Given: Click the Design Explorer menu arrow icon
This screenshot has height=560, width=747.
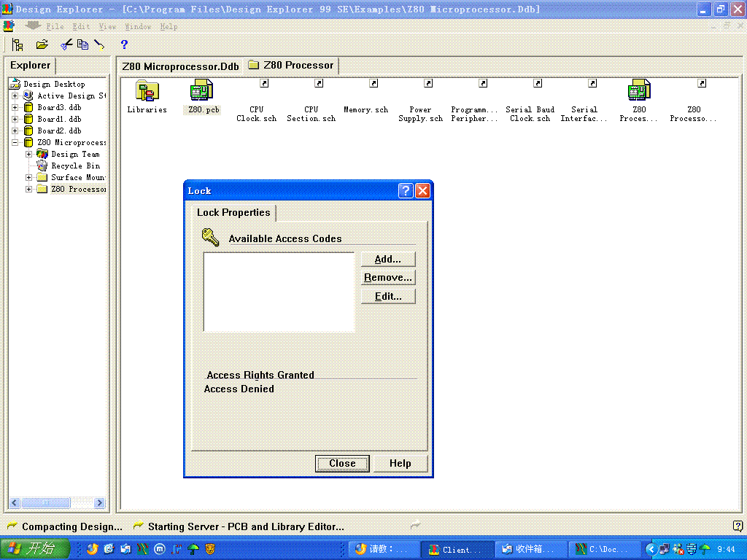Looking at the screenshot, I should (x=33, y=26).
